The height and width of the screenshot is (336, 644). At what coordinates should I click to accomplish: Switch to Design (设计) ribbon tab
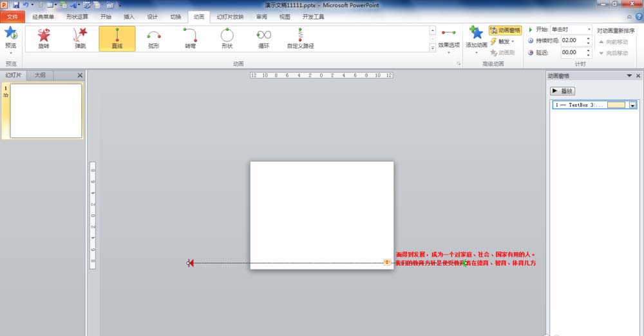point(153,17)
